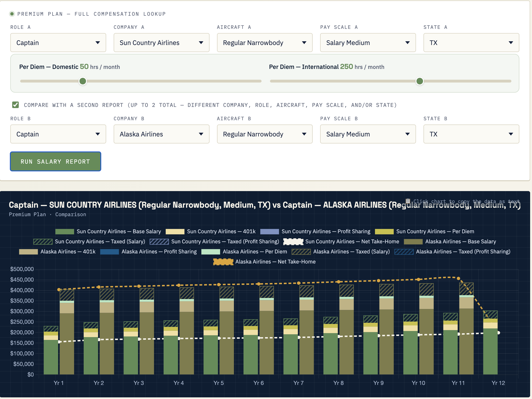The image size is (532, 399).
Task: Click the clipboard copy icon above the chart
Action: coord(408,201)
